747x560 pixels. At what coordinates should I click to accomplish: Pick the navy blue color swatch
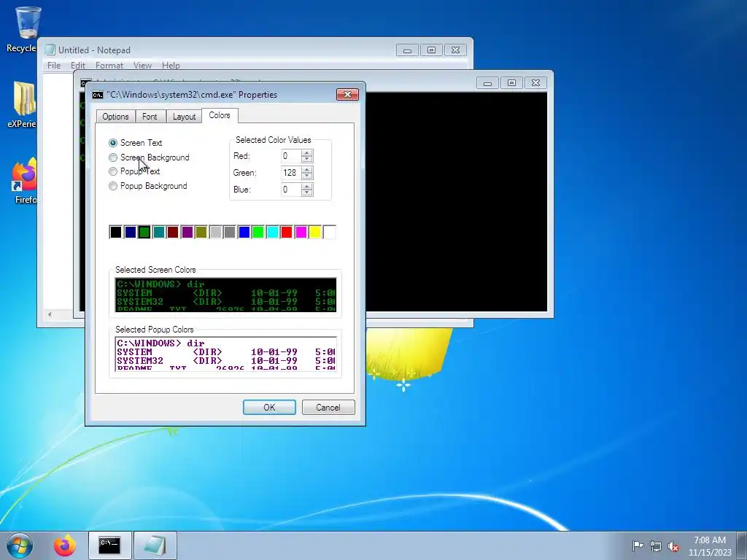[130, 232]
